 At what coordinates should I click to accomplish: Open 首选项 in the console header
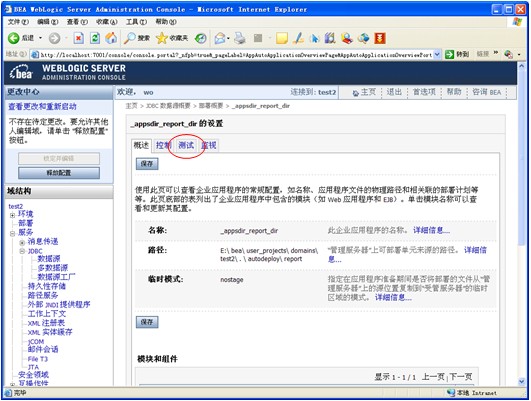424,92
